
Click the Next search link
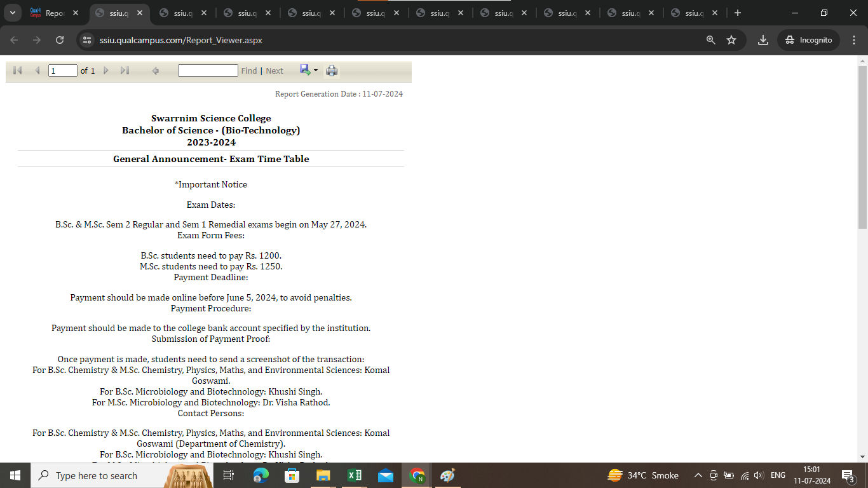click(x=275, y=71)
